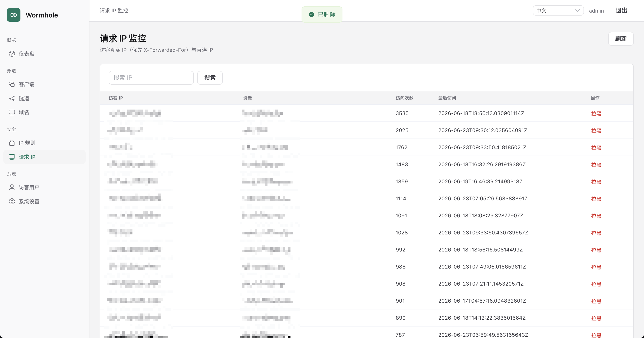Go to 客户端 menu item
The width and height of the screenshot is (644, 338).
click(45, 84)
